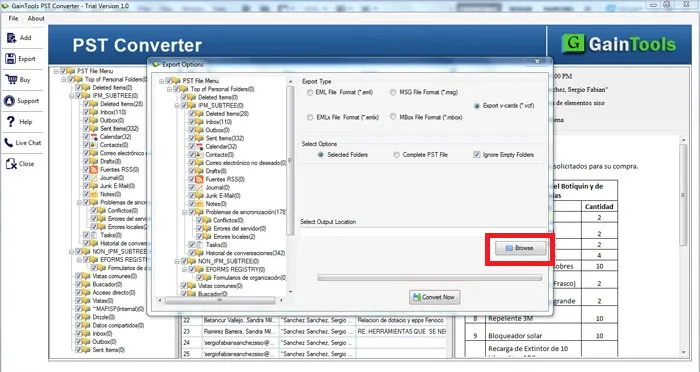Select Contacts icon in Export Options tree
Image resolution: width=700 pixels, height=372 pixels.
200,155
